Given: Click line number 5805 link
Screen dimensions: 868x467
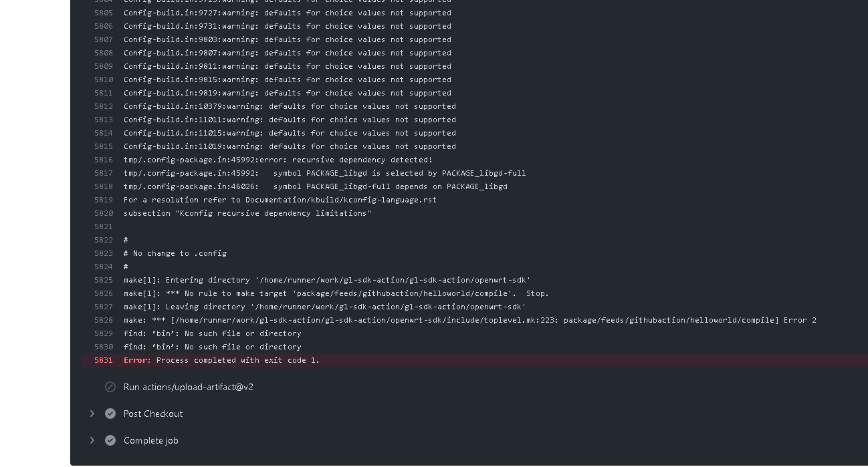Looking at the screenshot, I should [x=104, y=13].
